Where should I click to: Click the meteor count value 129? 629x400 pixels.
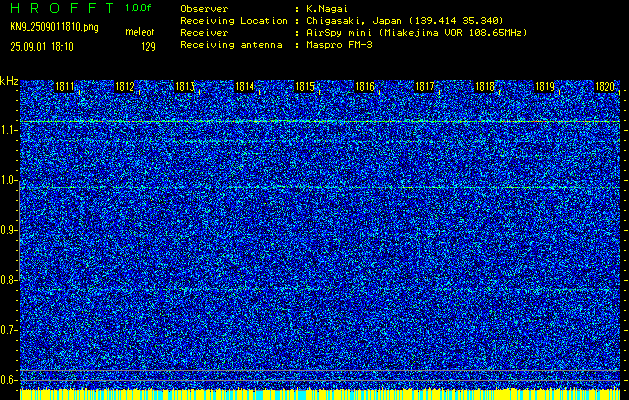(148, 47)
